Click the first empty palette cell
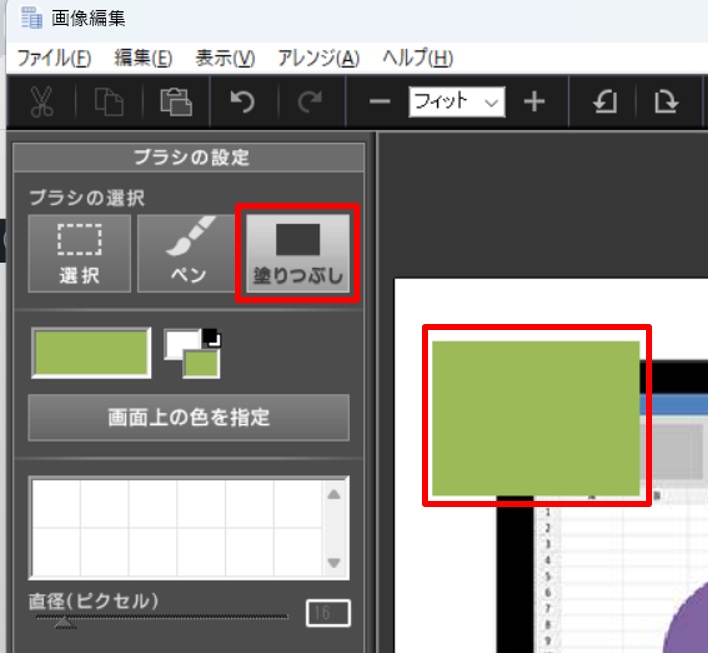 pos(56,504)
